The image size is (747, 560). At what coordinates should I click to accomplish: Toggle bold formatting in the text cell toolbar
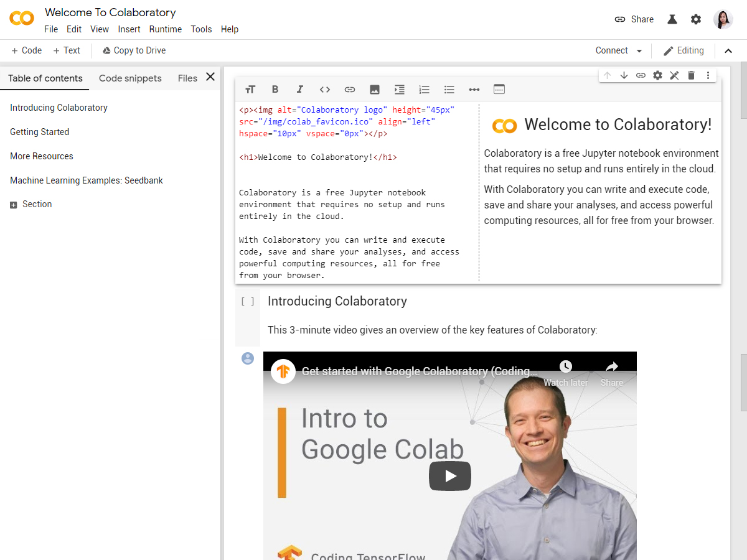click(275, 90)
